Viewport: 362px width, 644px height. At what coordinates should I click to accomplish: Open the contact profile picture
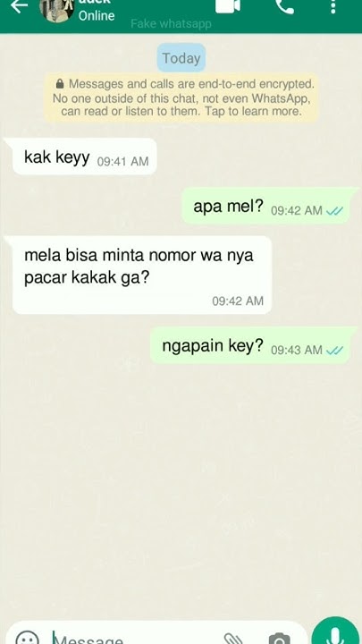57,10
